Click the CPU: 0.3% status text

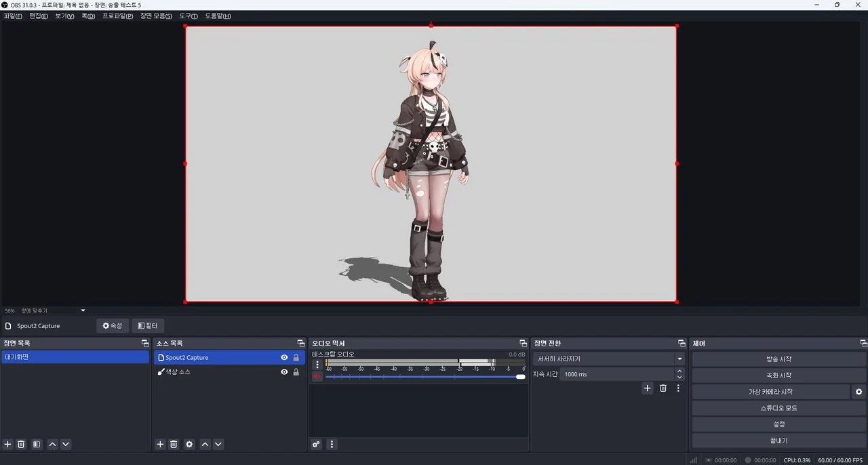point(797,460)
